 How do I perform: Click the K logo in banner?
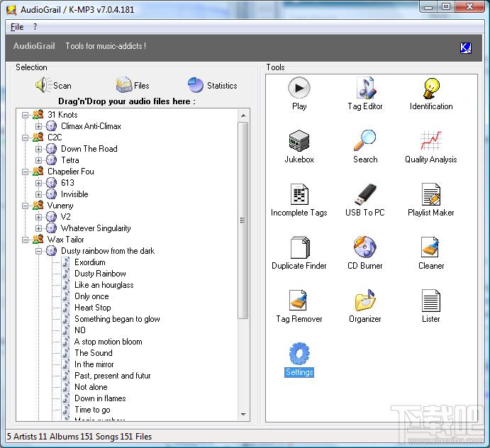click(x=465, y=47)
